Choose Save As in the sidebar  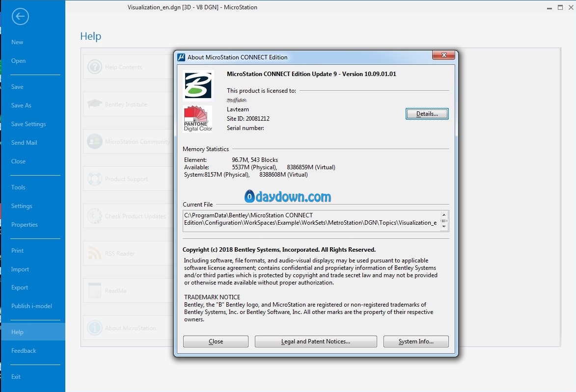(x=21, y=105)
